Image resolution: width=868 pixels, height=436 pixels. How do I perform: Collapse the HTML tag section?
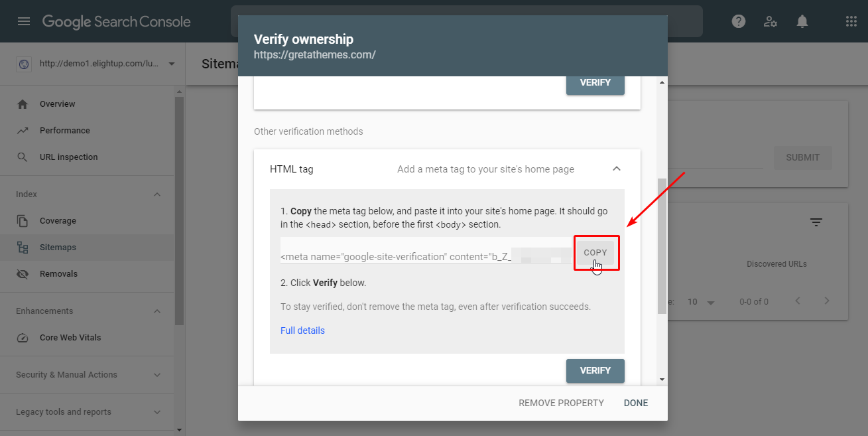(x=617, y=169)
